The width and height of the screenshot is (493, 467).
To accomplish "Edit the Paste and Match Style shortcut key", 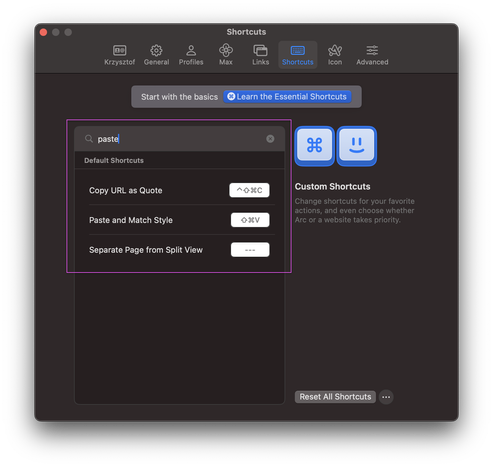I will [250, 220].
